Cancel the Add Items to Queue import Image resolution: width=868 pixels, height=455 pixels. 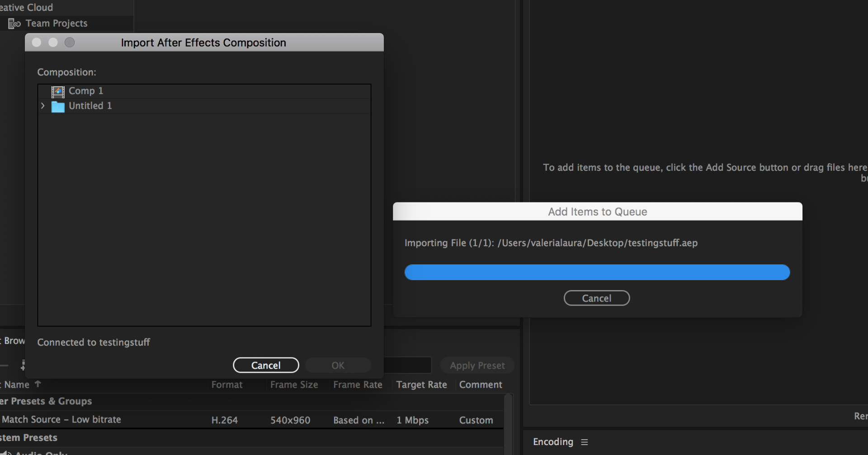pos(597,298)
